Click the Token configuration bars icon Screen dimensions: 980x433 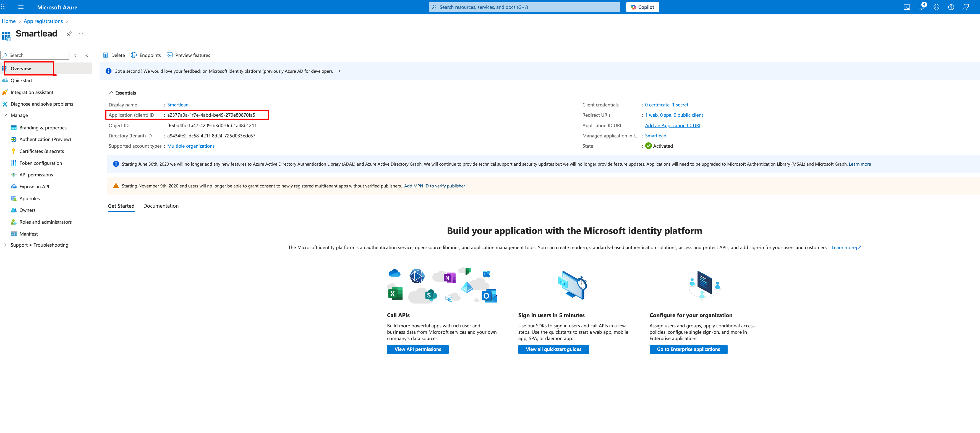14,163
